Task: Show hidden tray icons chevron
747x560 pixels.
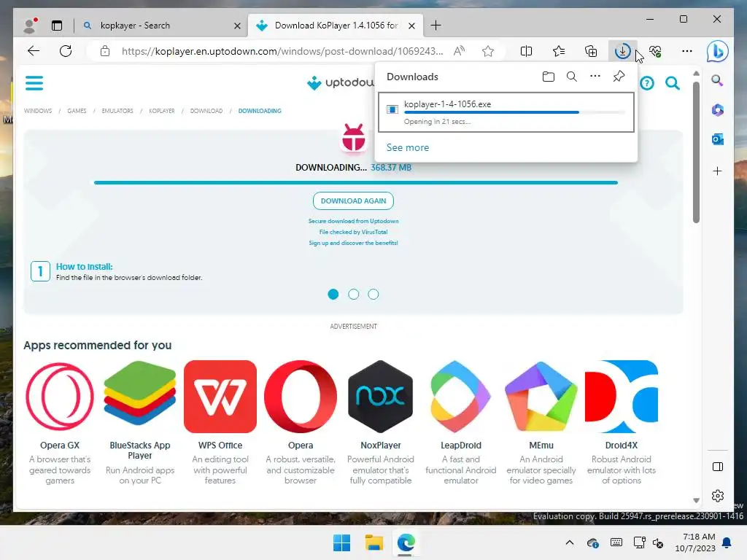Action: (x=569, y=542)
